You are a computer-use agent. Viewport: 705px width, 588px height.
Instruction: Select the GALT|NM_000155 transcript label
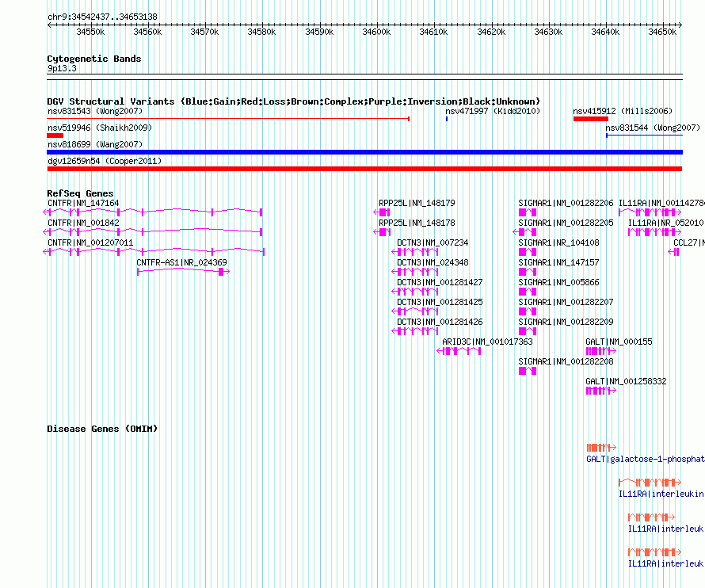click(x=619, y=342)
